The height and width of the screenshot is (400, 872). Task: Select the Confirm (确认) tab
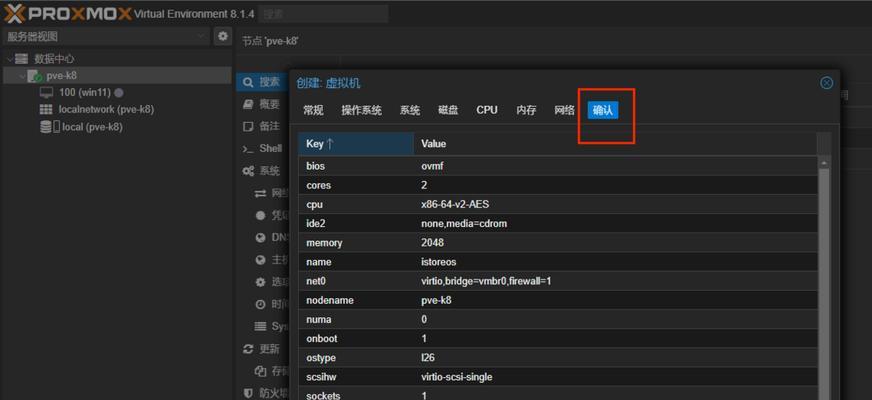coord(603,110)
